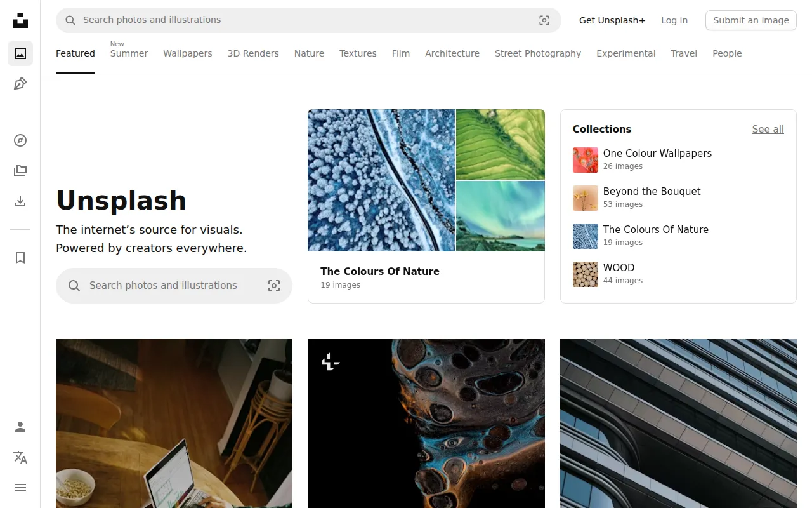Click the Collections heading text

point(602,129)
